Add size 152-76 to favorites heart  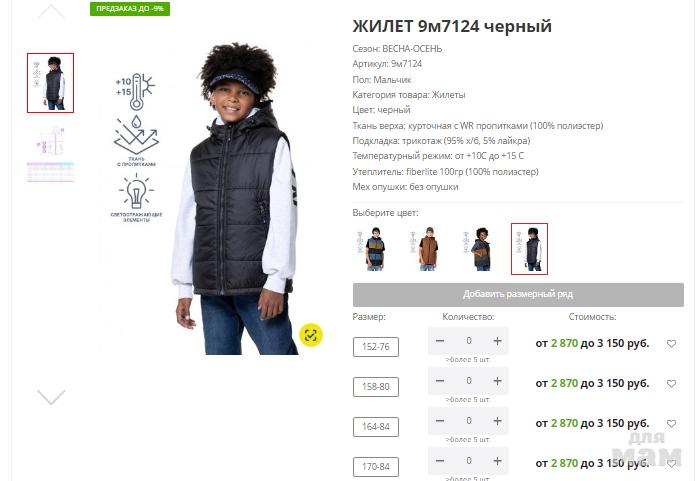671,344
